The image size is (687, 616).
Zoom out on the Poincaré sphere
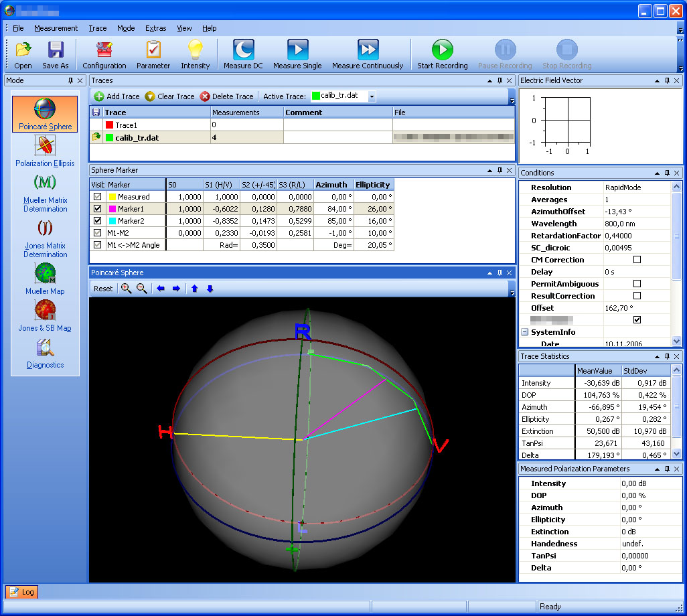click(141, 289)
